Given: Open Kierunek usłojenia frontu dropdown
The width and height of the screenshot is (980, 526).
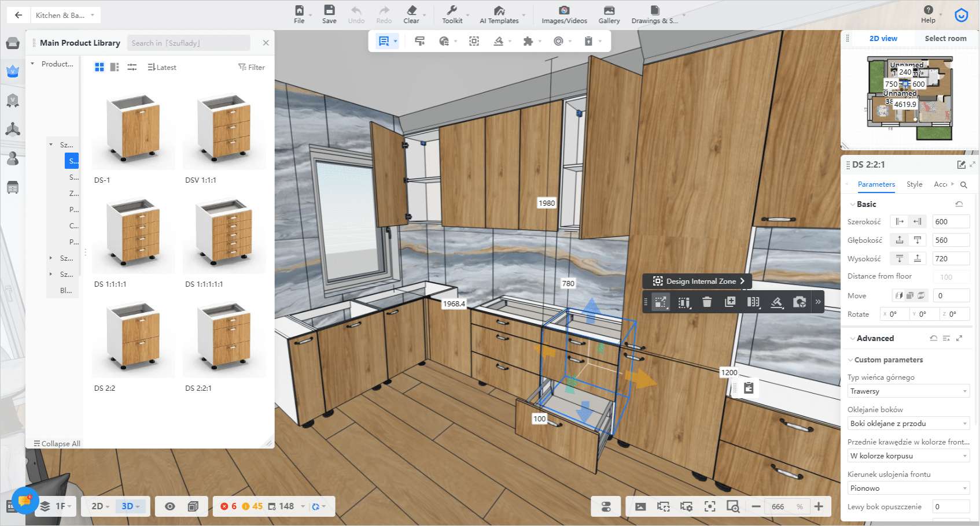Looking at the screenshot, I should [908, 488].
